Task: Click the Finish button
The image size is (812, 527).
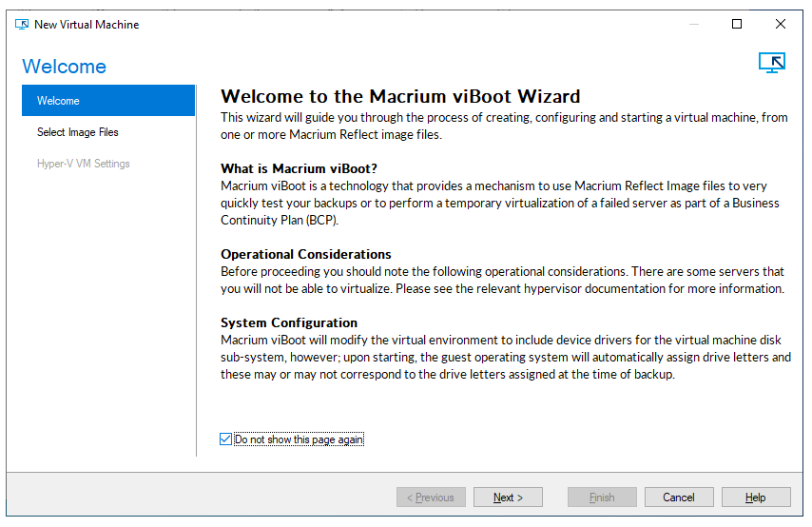Action: point(602,498)
